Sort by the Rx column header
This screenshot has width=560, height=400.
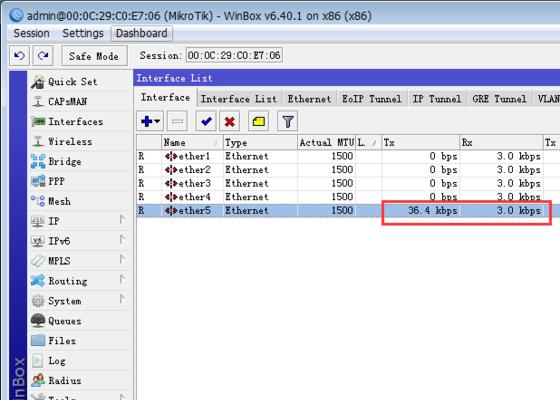click(501, 142)
